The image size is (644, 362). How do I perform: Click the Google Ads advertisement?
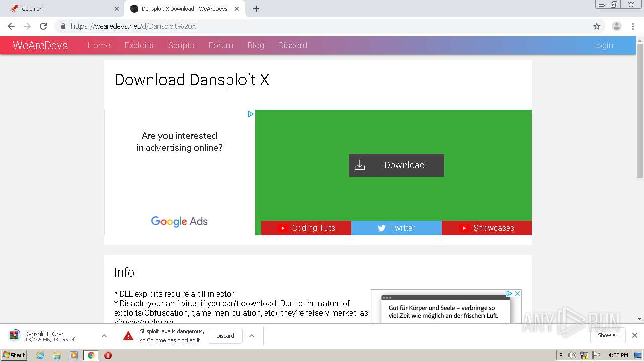click(x=180, y=172)
